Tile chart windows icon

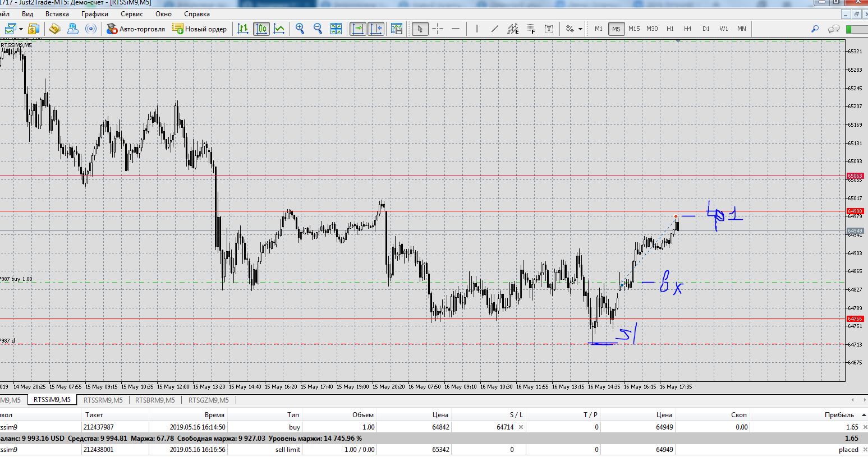[336, 29]
